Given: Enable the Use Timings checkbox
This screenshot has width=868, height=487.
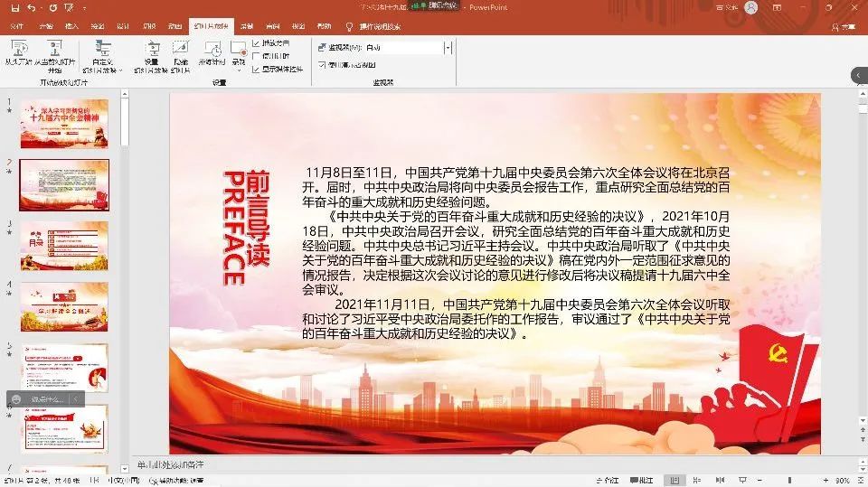Looking at the screenshot, I should (x=256, y=55).
